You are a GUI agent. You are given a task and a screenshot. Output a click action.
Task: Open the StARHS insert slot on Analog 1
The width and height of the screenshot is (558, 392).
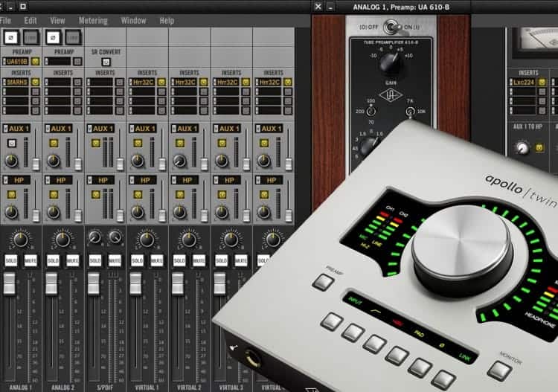click(16, 82)
